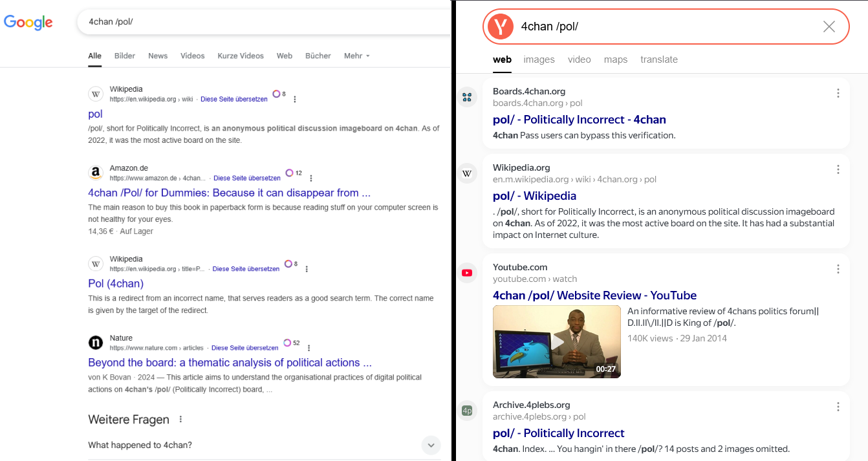Open the Wikipedia favicon for the "Pol (4chan)" result
Viewport: 868px width, 461px height.
(x=96, y=264)
